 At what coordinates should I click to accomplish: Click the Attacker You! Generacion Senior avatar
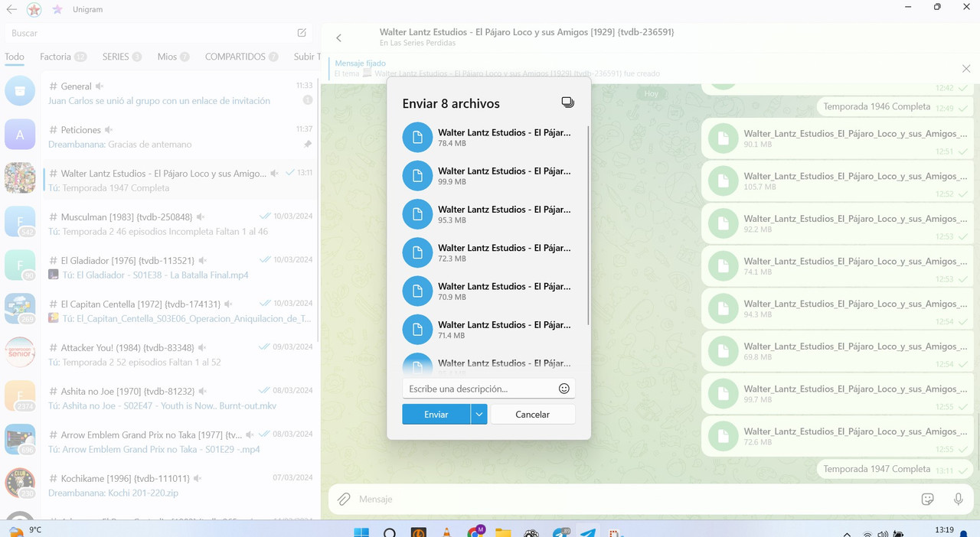[x=20, y=353]
